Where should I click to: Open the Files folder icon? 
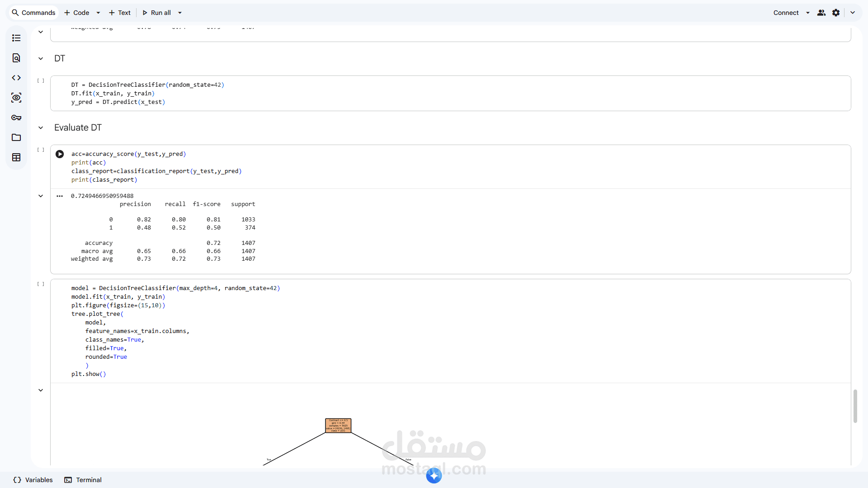click(x=16, y=137)
